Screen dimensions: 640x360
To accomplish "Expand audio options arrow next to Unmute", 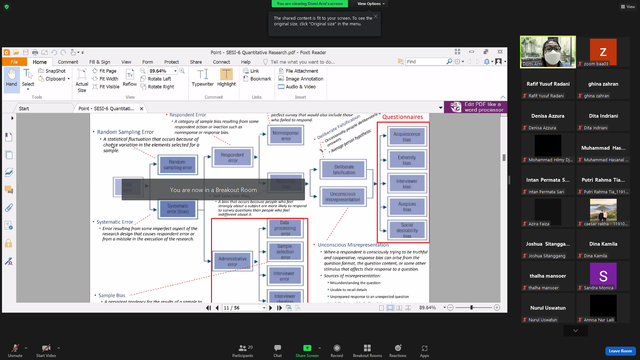I will click(x=26, y=348).
